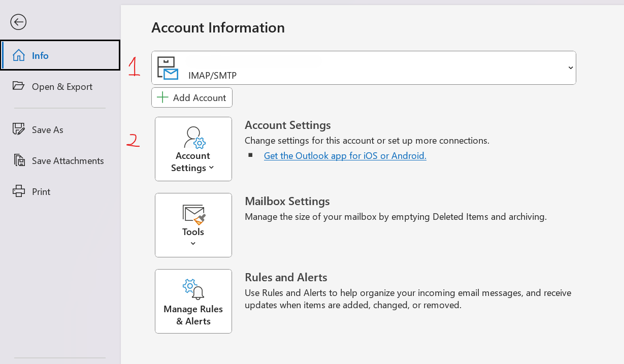This screenshot has height=364, width=624.
Task: Click the dropdown chevron on account selector
Action: click(571, 68)
